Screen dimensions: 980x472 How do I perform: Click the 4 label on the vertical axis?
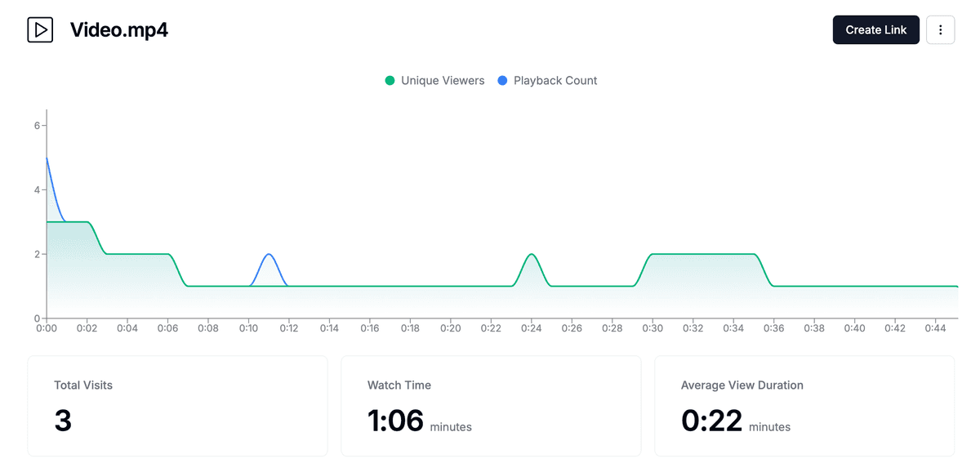[x=37, y=190]
